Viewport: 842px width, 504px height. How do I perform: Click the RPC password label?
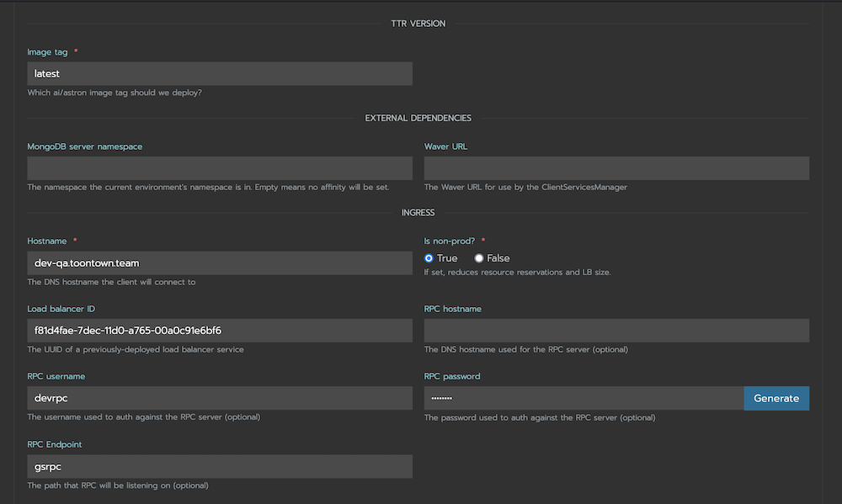[x=452, y=376]
